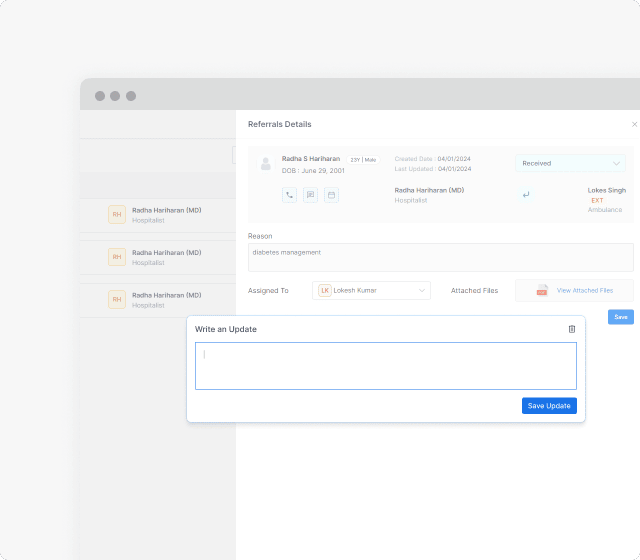This screenshot has height=560, width=640.
Task: Click the diabetes management reason field
Action: click(x=440, y=257)
